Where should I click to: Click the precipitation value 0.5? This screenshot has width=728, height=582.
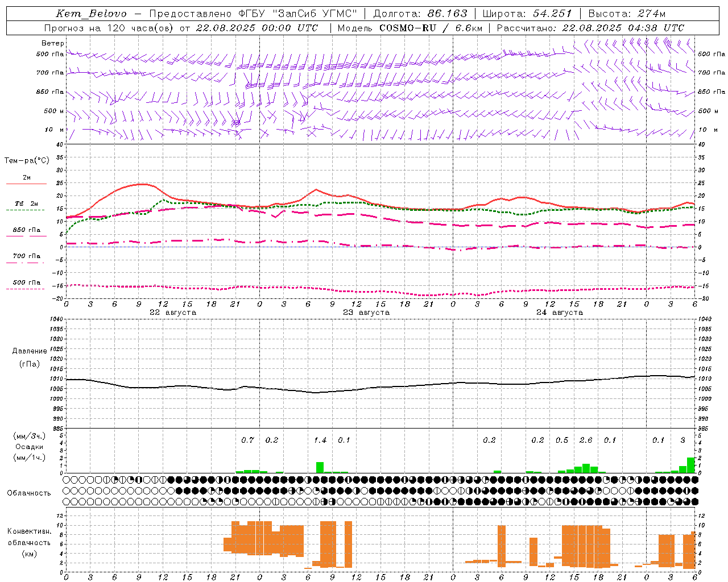coord(562,440)
